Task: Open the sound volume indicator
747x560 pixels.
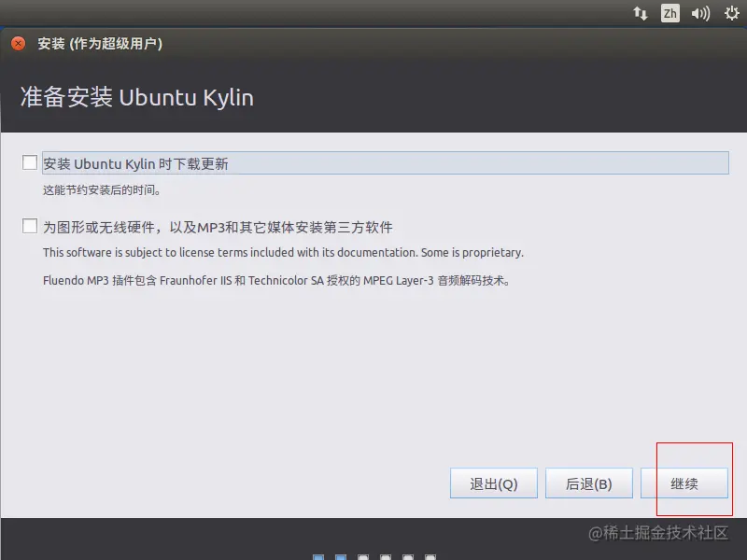Action: tap(699, 13)
